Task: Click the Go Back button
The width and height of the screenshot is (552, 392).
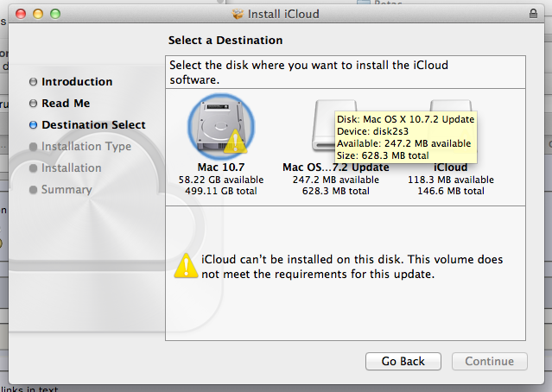Action: coord(403,361)
